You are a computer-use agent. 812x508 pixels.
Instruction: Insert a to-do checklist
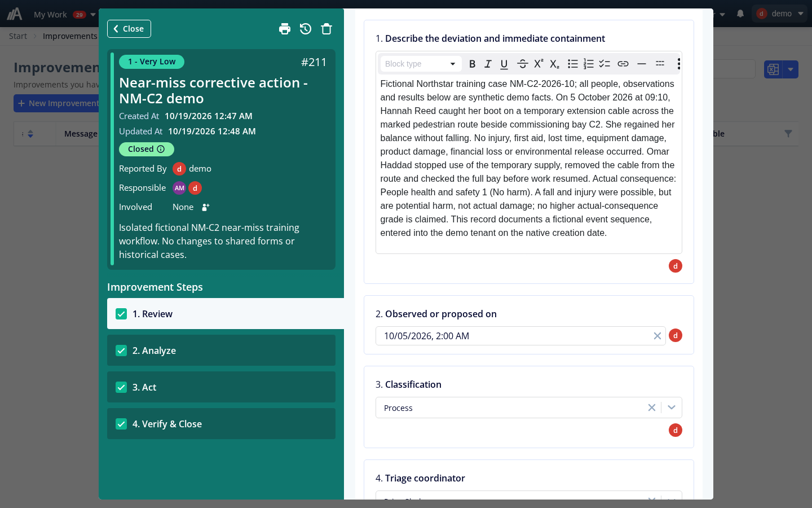pyautogui.click(x=604, y=64)
